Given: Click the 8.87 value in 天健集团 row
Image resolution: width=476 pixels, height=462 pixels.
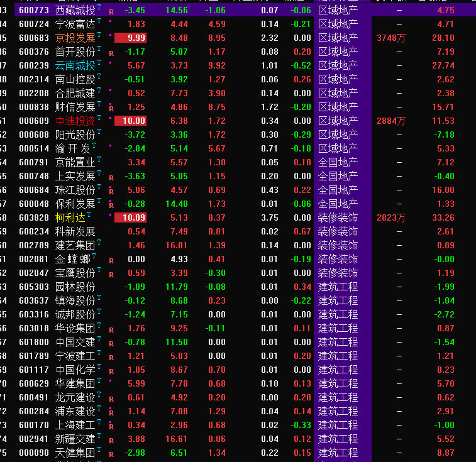Looking at the screenshot, I should pos(446,453).
